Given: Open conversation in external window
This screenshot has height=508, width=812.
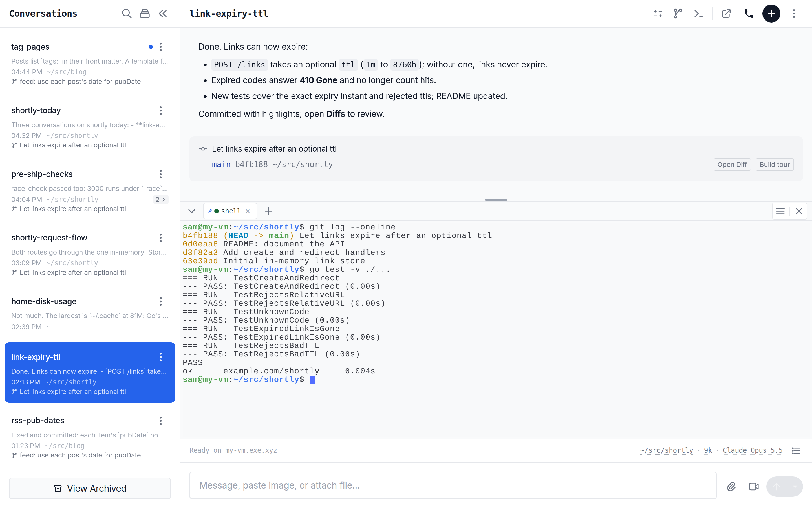Looking at the screenshot, I should coord(726,14).
